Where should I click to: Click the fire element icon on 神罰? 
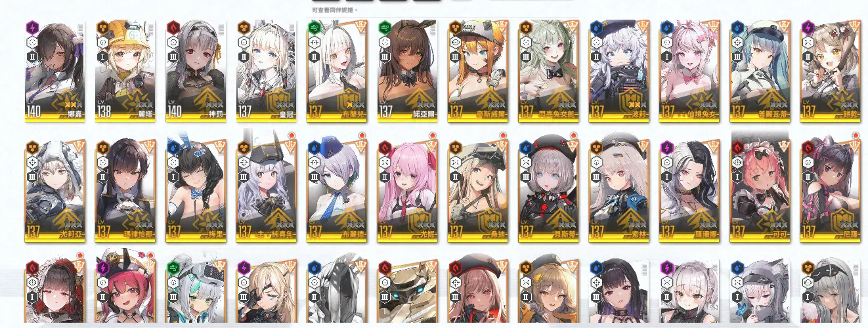point(174,28)
